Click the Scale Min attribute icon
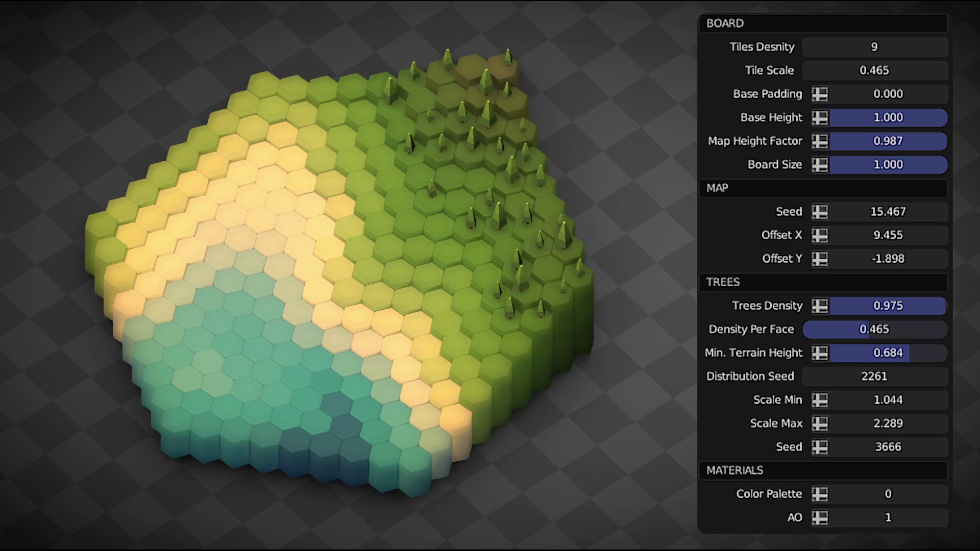The height and width of the screenshot is (551, 980). click(820, 400)
